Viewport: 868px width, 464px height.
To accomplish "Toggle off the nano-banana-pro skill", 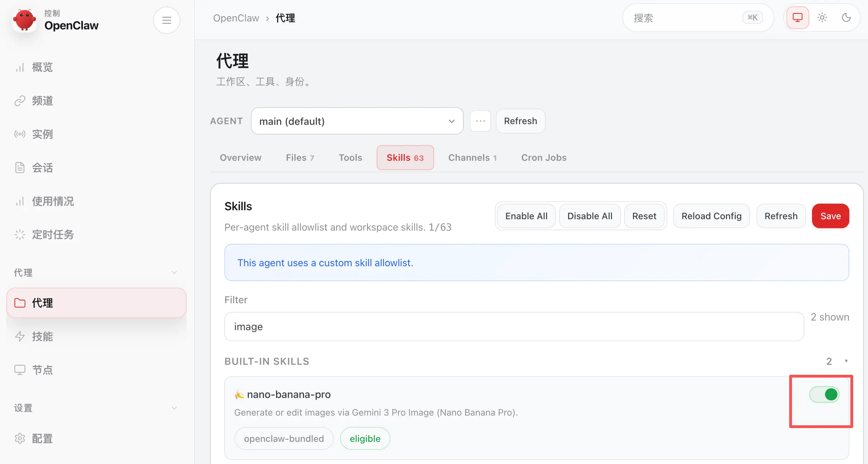I will 824,395.
